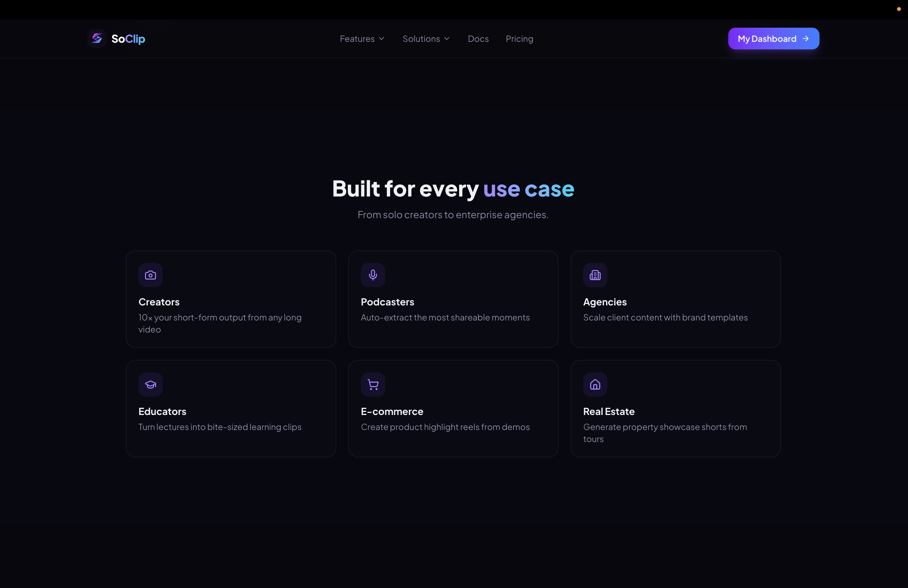This screenshot has width=908, height=588.
Task: Expand the chevron next to Features
Action: pyautogui.click(x=382, y=39)
